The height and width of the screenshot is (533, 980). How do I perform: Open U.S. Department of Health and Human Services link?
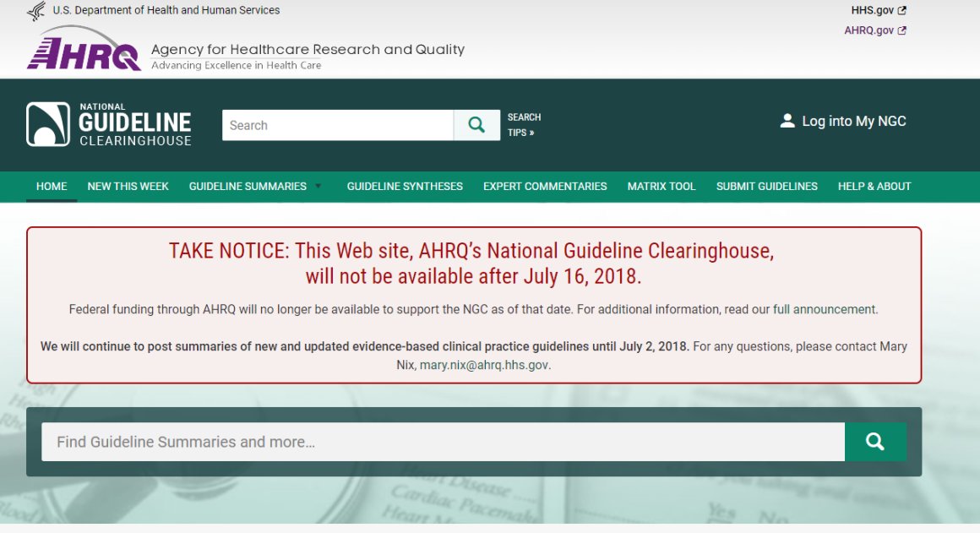166,11
